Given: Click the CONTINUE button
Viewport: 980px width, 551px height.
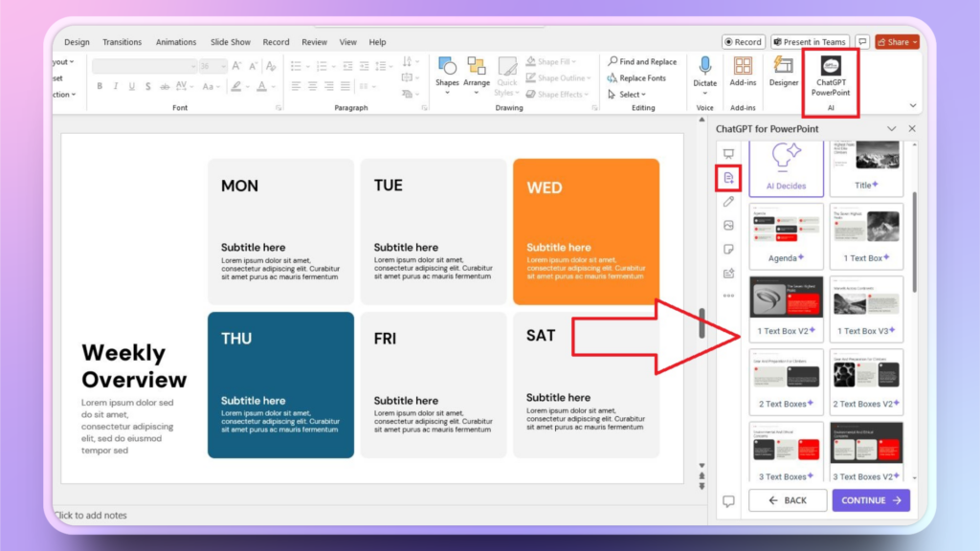Looking at the screenshot, I should click(871, 500).
